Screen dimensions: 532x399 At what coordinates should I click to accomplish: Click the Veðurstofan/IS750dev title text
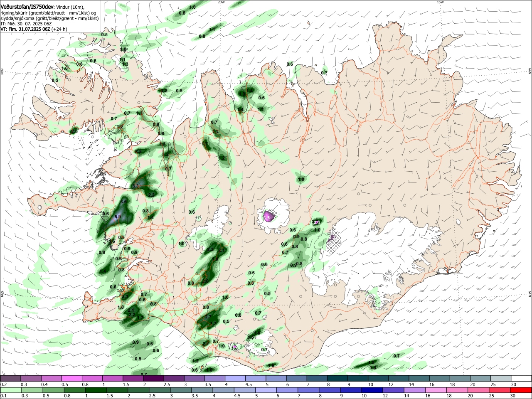click(x=26, y=7)
